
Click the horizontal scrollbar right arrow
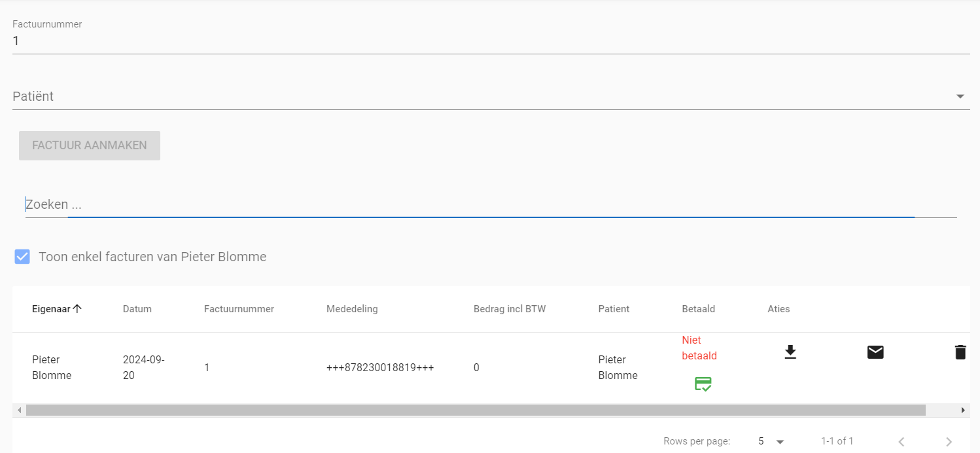click(963, 410)
